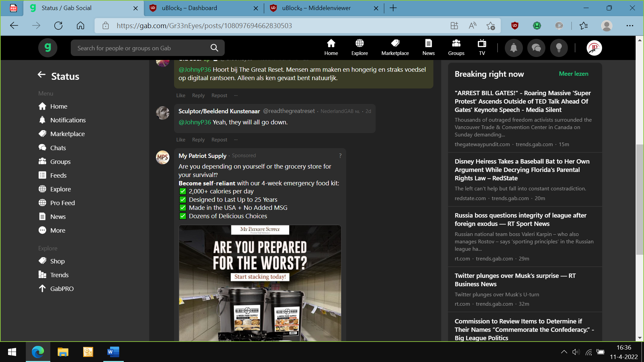644x362 pixels.
Task: Expand the ellipsis menu under the Sculptor reply
Action: (236, 139)
